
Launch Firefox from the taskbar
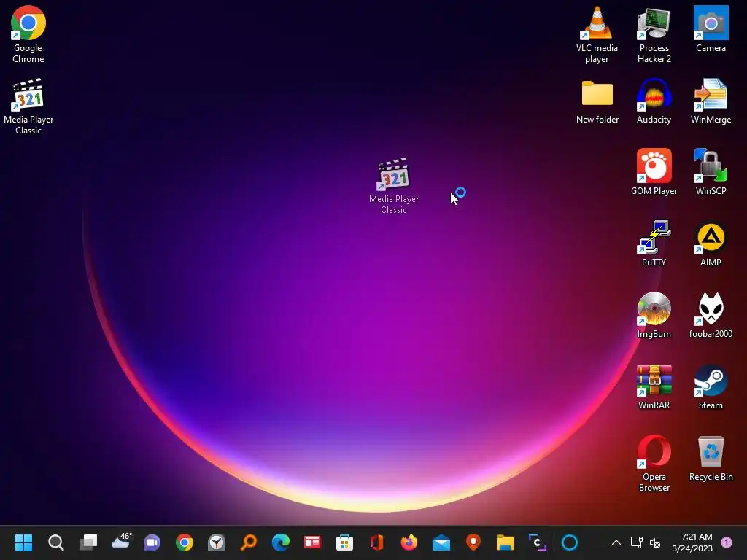(409, 542)
